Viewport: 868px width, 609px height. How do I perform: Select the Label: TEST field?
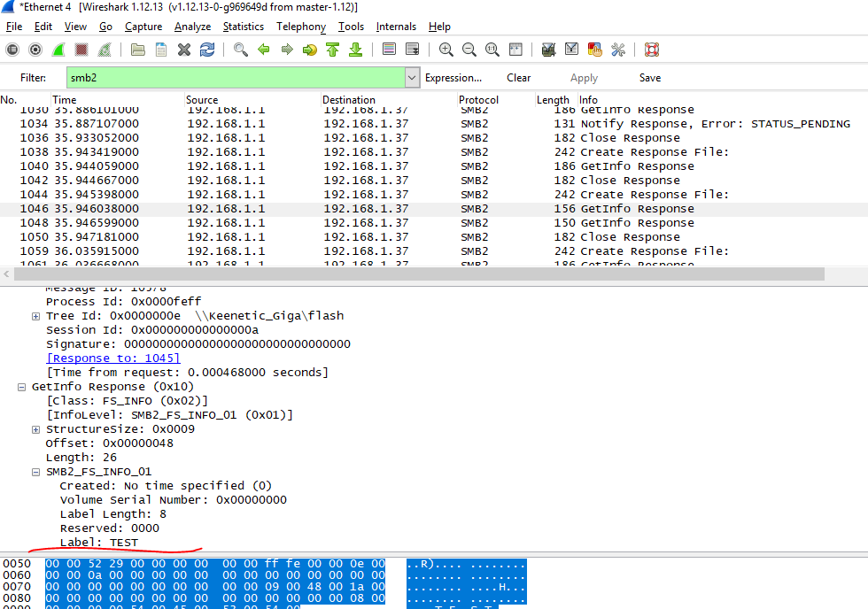tap(99, 543)
